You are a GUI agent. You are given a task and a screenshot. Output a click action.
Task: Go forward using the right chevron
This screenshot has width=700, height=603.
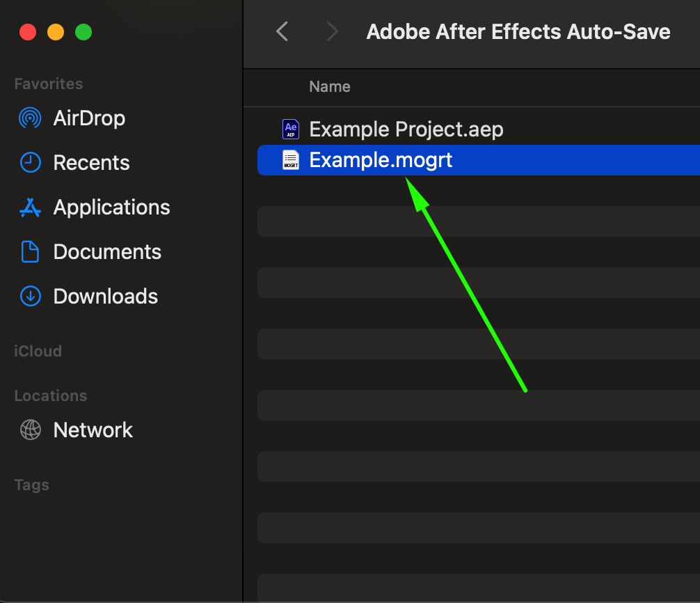point(332,31)
